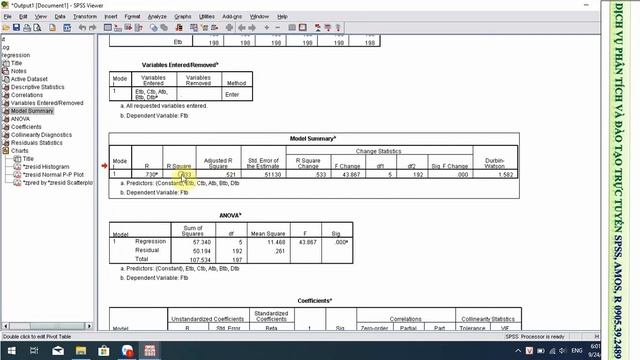Click the Redo toolbar arrow
The width and height of the screenshot is (640, 360).
point(93,28)
